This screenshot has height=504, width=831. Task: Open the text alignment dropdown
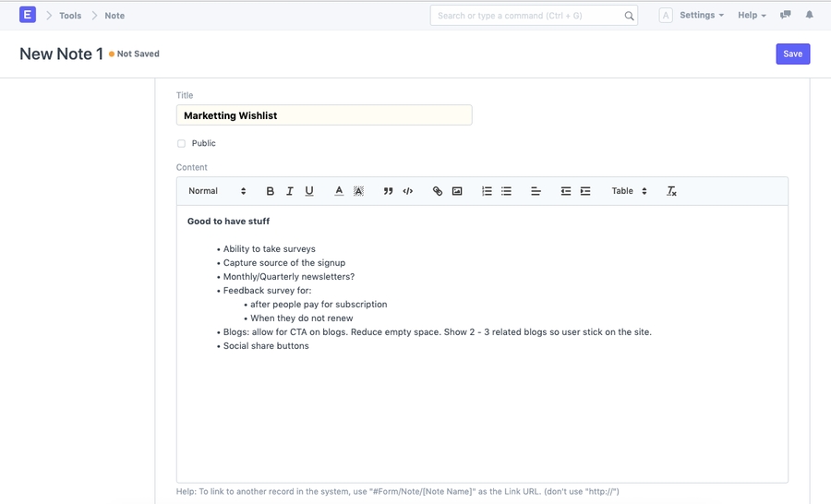click(x=536, y=191)
